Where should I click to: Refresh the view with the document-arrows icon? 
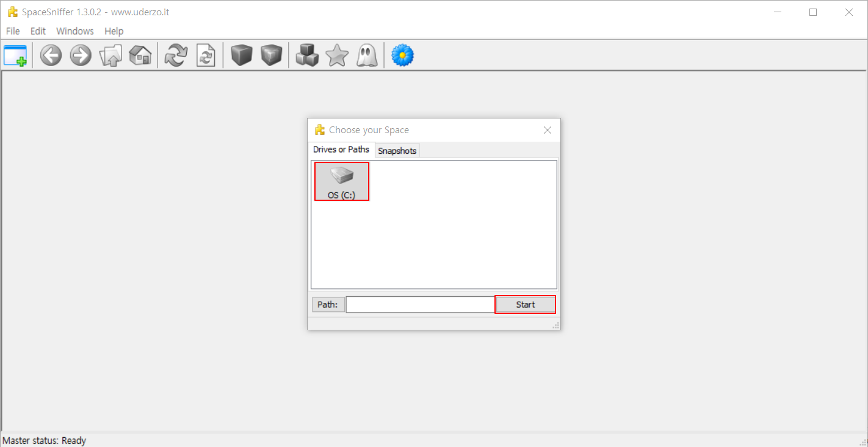tap(206, 56)
